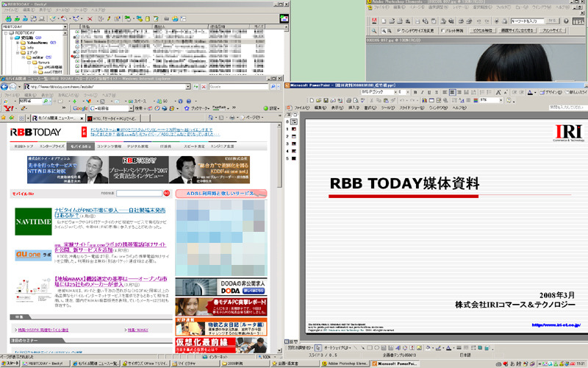This screenshot has width=588, height=368.
Task: Switch to second Internet Explorer tab
Action: [113, 118]
